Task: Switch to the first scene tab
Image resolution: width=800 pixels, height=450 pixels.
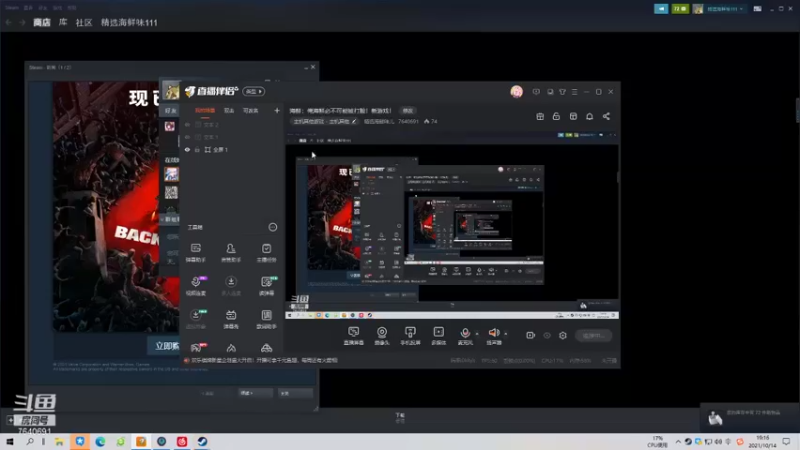Action: tap(205, 111)
